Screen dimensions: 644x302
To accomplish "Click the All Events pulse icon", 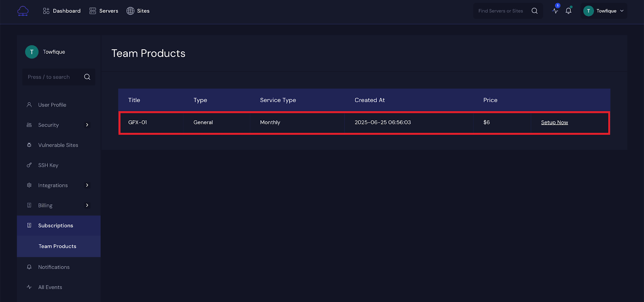I will point(29,287).
